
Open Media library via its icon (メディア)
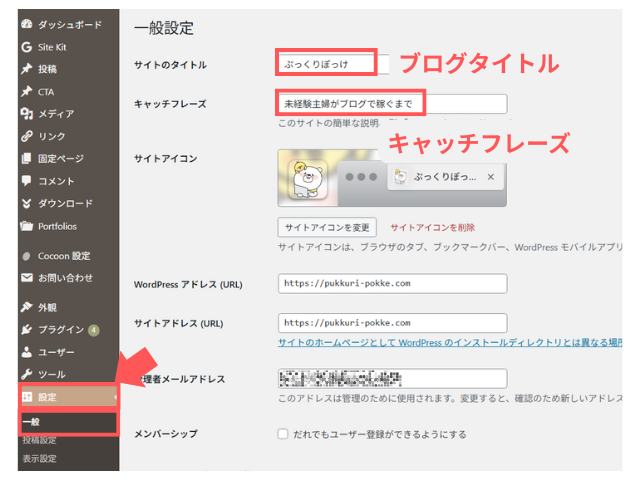pos(26,114)
